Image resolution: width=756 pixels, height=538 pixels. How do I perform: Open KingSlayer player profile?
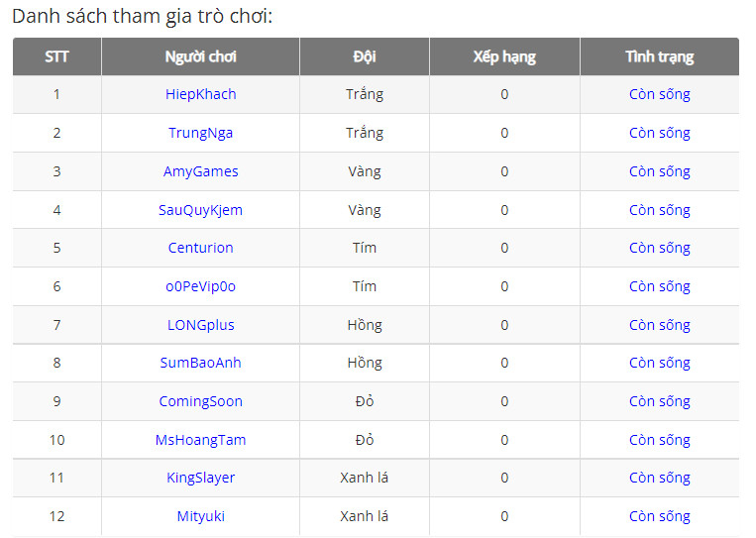point(200,478)
